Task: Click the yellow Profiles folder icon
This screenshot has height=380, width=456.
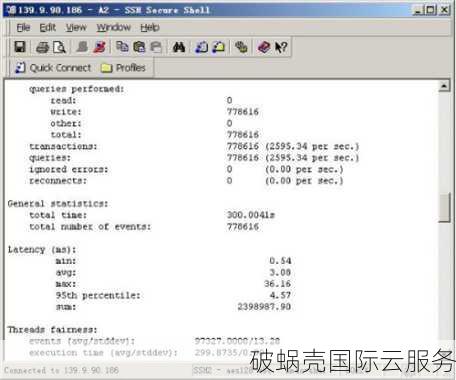Action: [x=106, y=68]
